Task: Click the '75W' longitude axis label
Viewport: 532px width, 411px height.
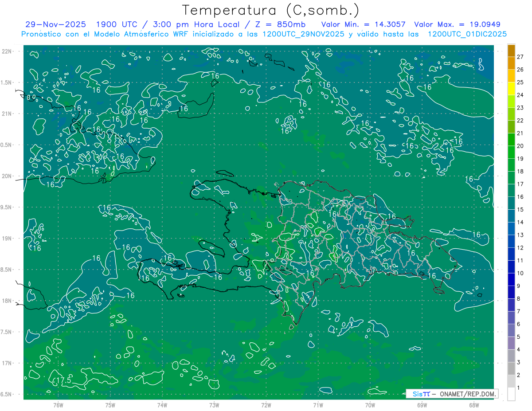Action: pyautogui.click(x=110, y=405)
